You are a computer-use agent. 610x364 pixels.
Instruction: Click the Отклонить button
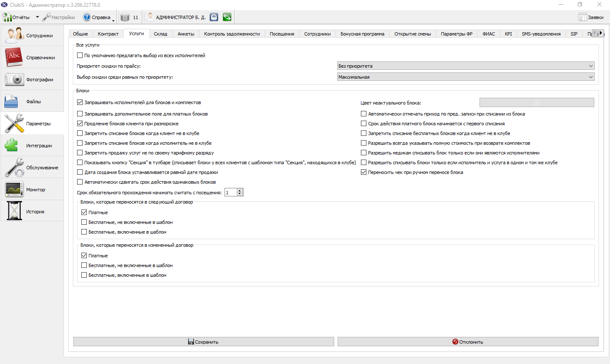point(468,342)
